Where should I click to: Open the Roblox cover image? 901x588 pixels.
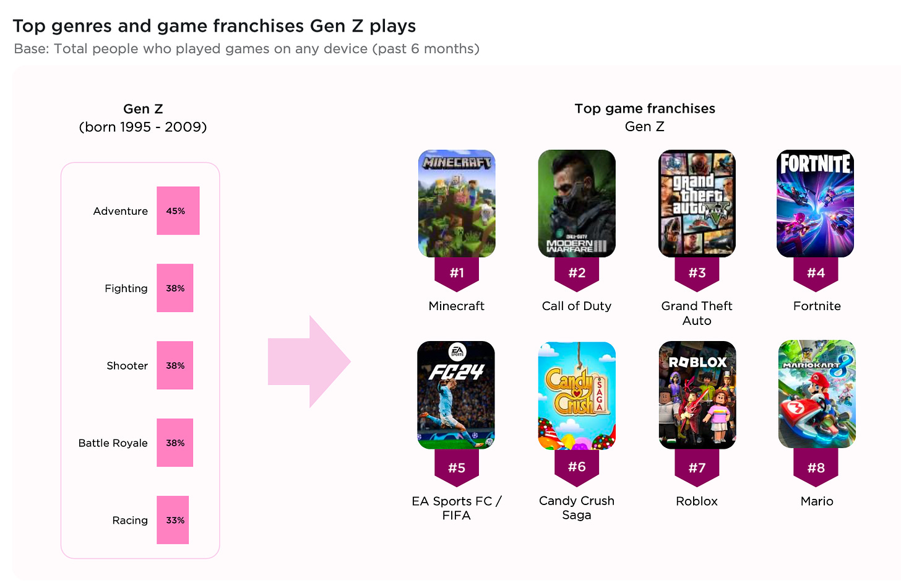(697, 395)
